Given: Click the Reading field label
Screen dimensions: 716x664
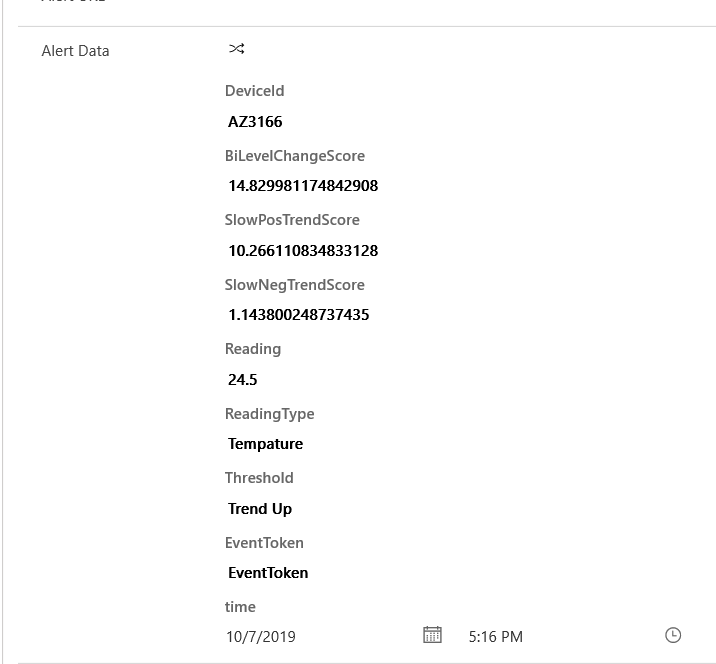Looking at the screenshot, I should coord(253,349).
